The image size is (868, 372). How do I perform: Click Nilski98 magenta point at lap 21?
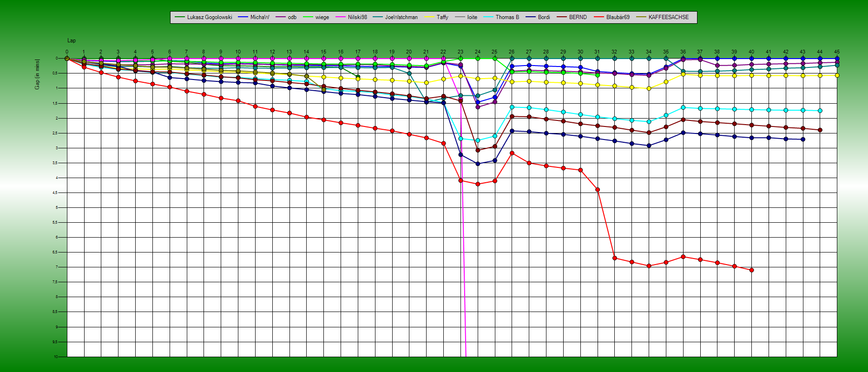[427, 59]
